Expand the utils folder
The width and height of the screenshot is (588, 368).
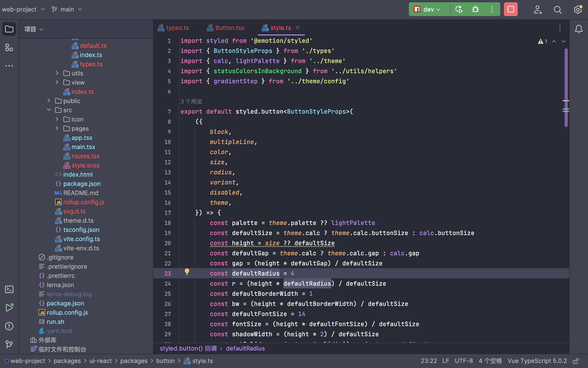point(57,73)
